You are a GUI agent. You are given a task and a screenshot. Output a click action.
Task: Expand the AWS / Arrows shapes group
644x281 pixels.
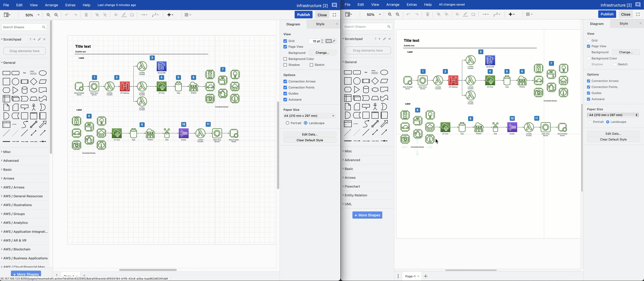pos(14,187)
